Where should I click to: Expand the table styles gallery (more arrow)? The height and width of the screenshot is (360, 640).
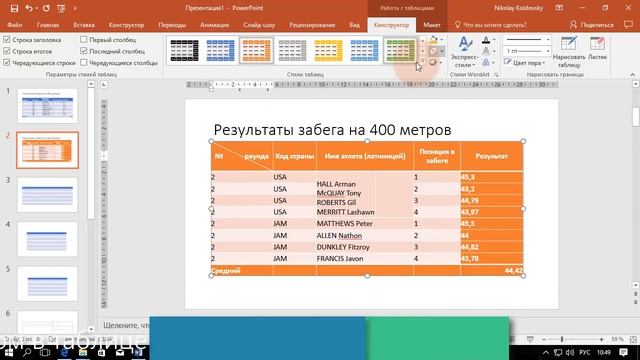click(422, 62)
